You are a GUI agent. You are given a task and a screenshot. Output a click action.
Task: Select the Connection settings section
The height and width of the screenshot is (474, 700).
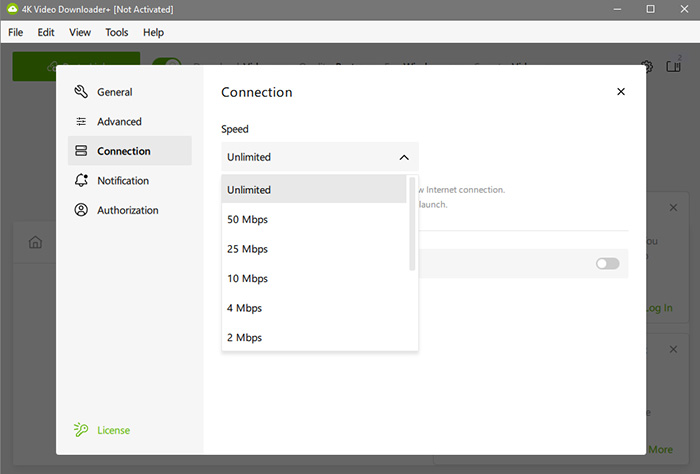coord(129,151)
